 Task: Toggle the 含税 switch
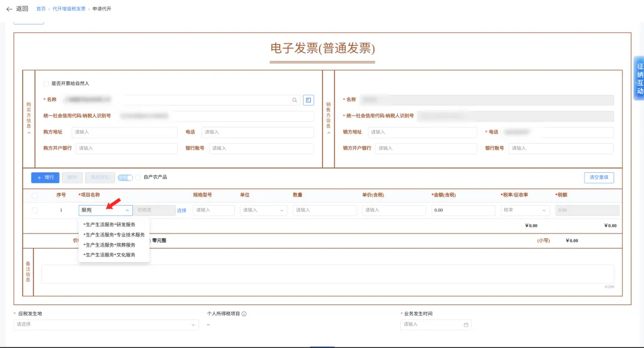click(x=125, y=178)
